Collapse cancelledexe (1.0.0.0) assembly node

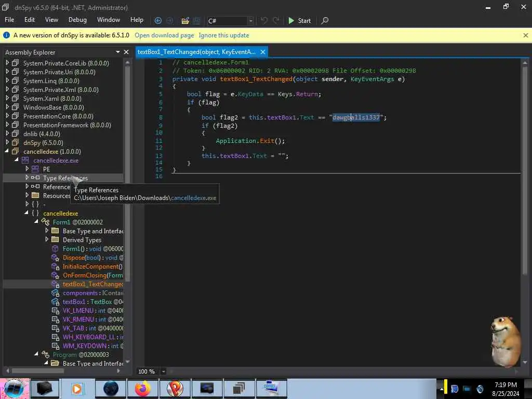[x=7, y=151]
